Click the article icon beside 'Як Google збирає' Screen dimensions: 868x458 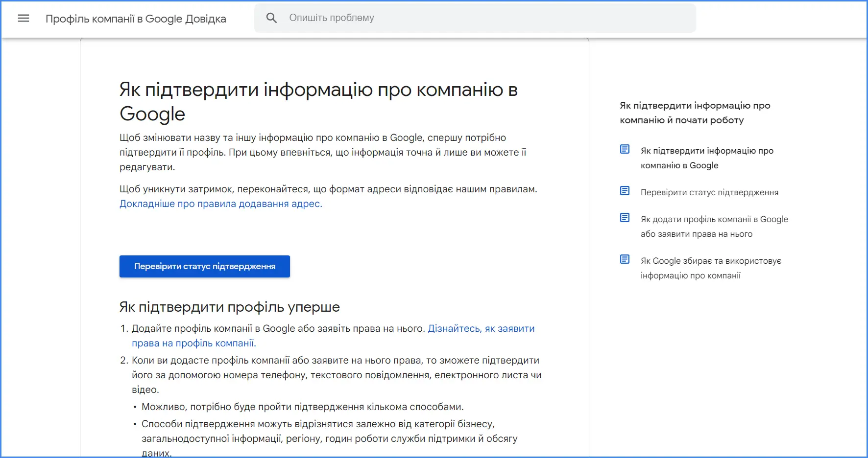click(625, 259)
